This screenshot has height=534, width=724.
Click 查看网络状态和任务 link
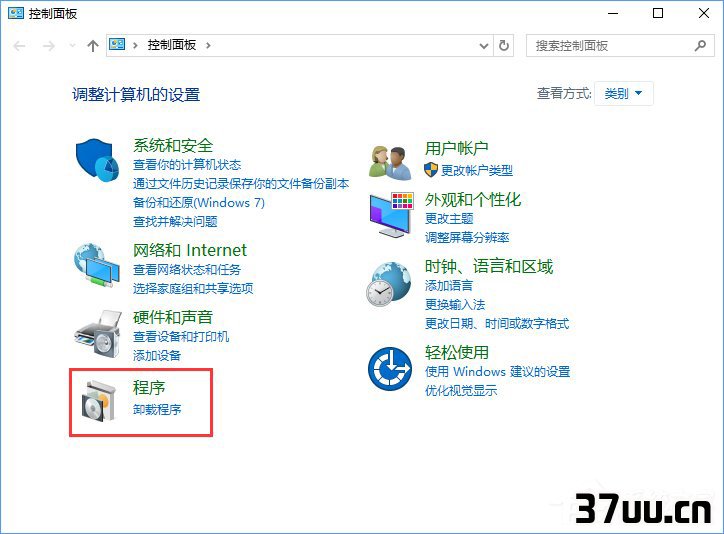(x=187, y=270)
